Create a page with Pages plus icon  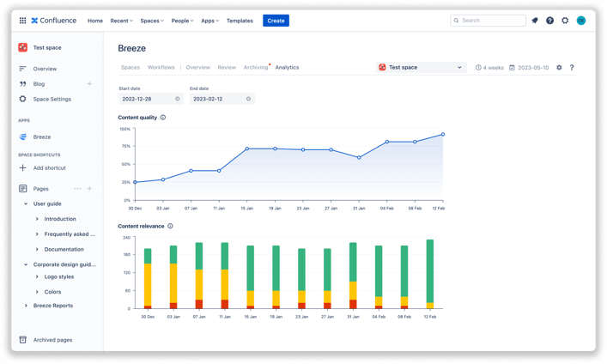tap(89, 189)
